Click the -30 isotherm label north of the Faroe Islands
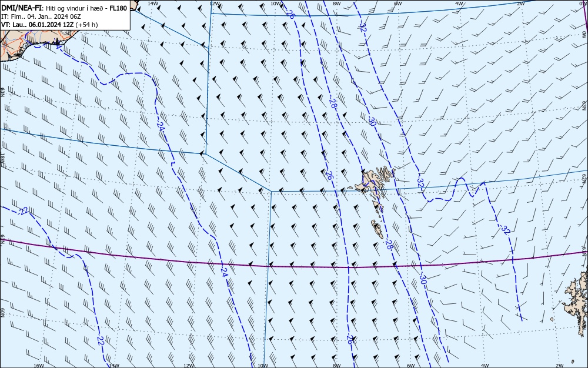588x368 pixels. click(371, 121)
